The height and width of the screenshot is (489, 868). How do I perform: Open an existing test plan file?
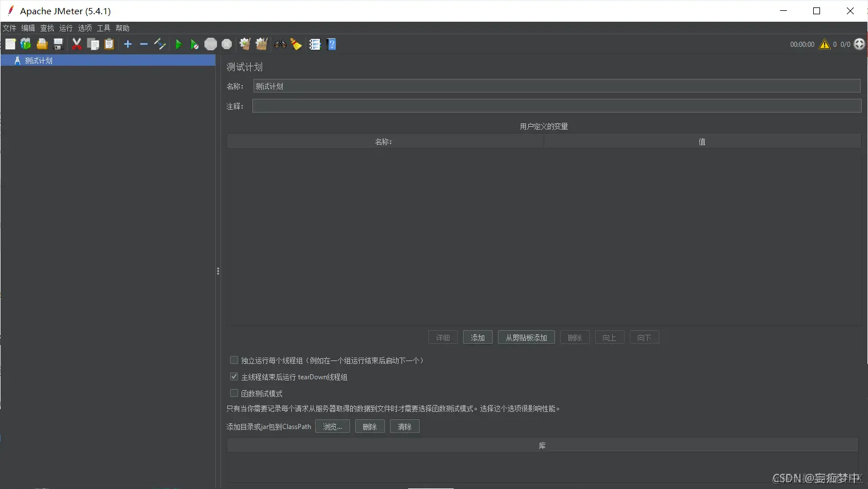click(42, 44)
